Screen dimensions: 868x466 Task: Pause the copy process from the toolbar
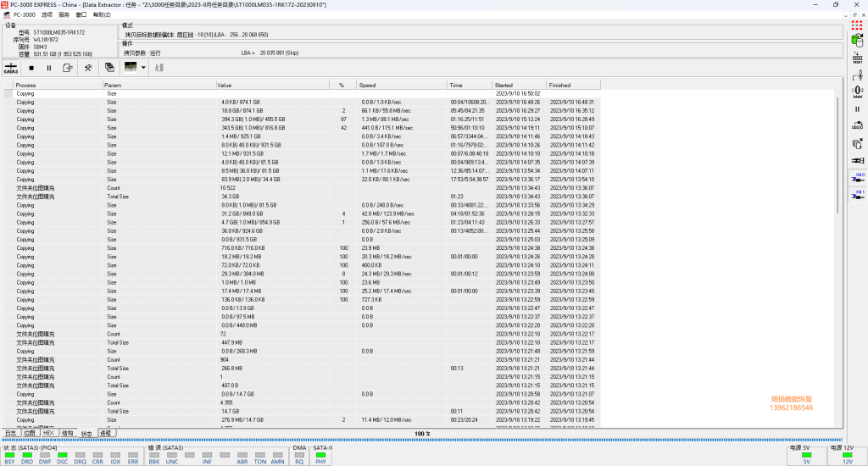coord(48,68)
